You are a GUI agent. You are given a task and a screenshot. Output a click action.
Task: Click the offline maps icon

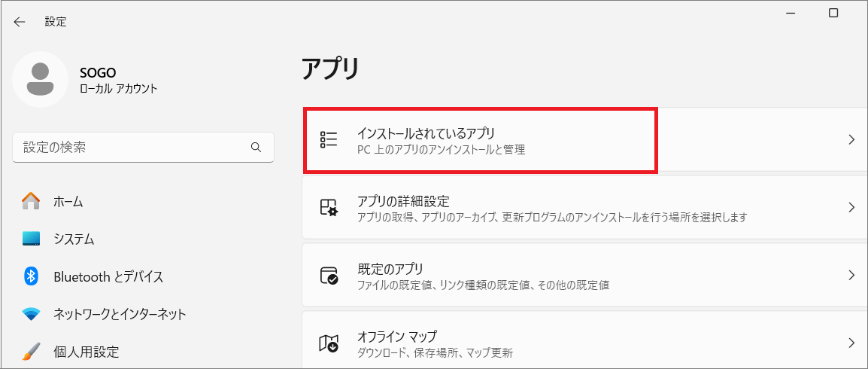click(x=329, y=343)
